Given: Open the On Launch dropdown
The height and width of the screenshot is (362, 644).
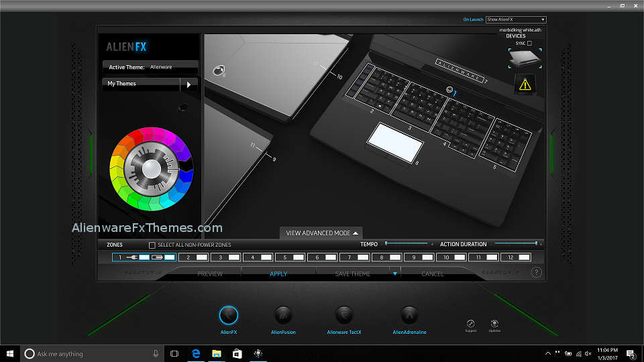Looking at the screenshot, I should (516, 19).
